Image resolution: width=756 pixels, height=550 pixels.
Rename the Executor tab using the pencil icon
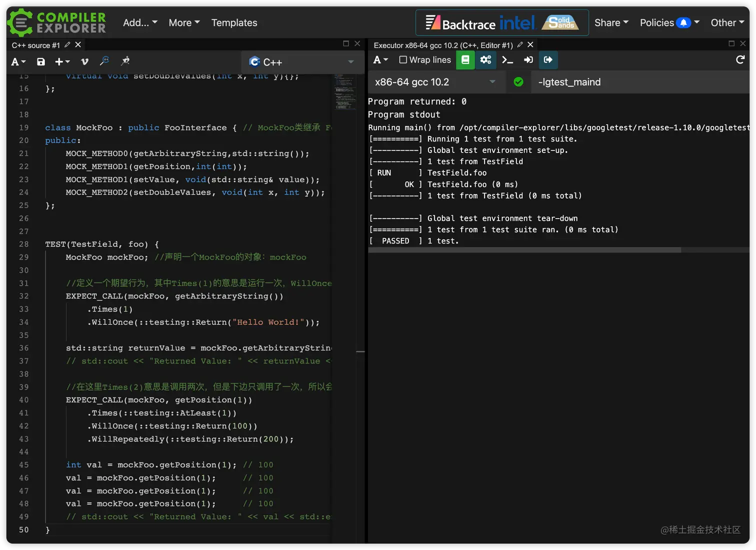[520, 45]
